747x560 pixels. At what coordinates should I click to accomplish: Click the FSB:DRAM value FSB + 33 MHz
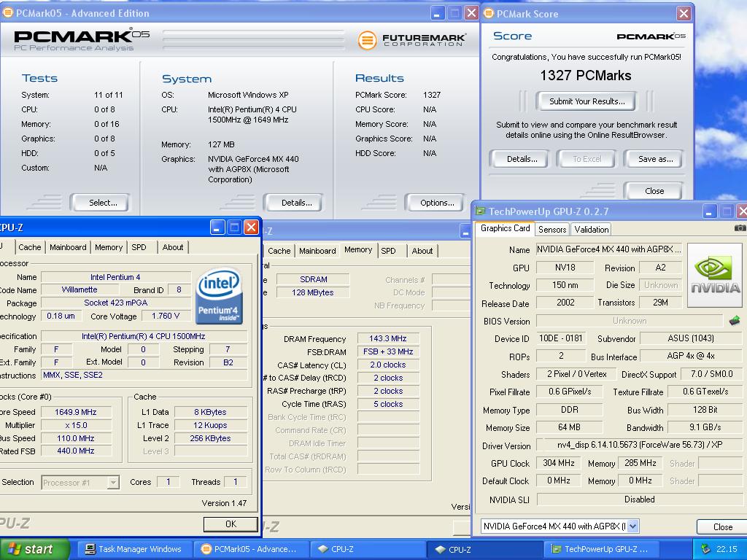click(x=388, y=351)
